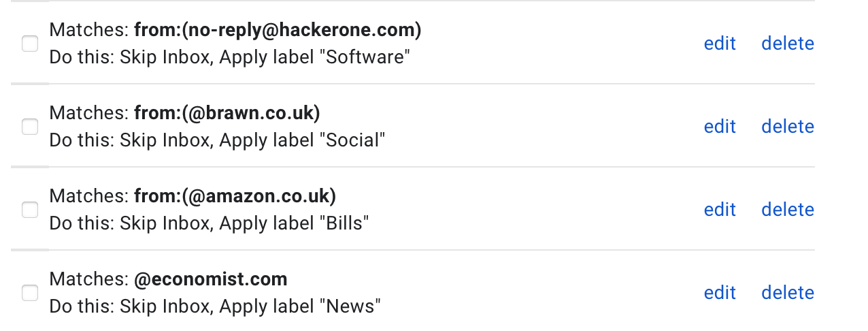Edit the no-reply@hackerone.com filter

click(720, 44)
